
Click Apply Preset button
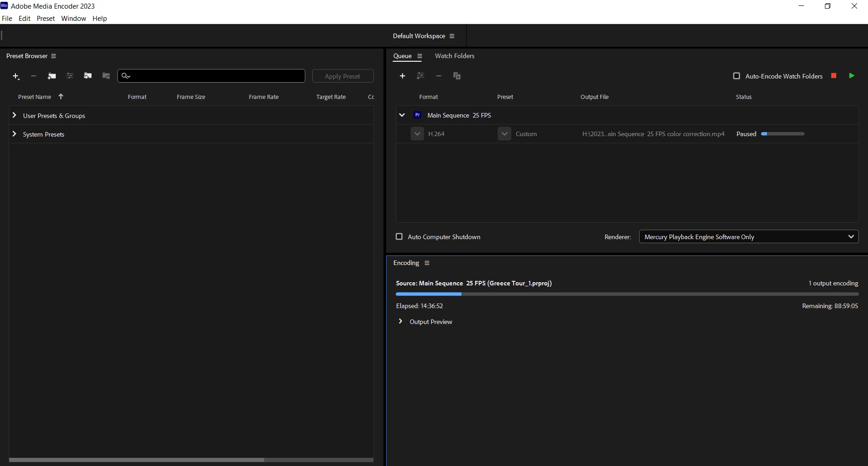pos(343,76)
